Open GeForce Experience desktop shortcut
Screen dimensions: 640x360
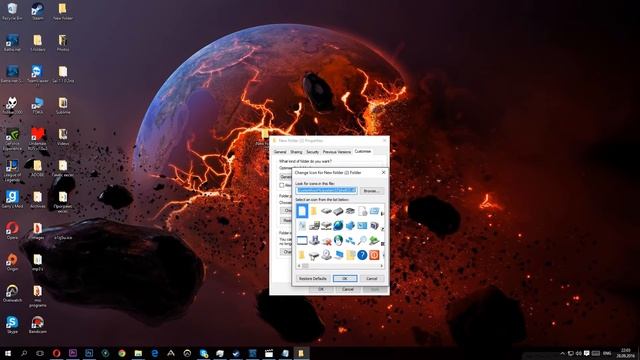pyautogui.click(x=12, y=138)
